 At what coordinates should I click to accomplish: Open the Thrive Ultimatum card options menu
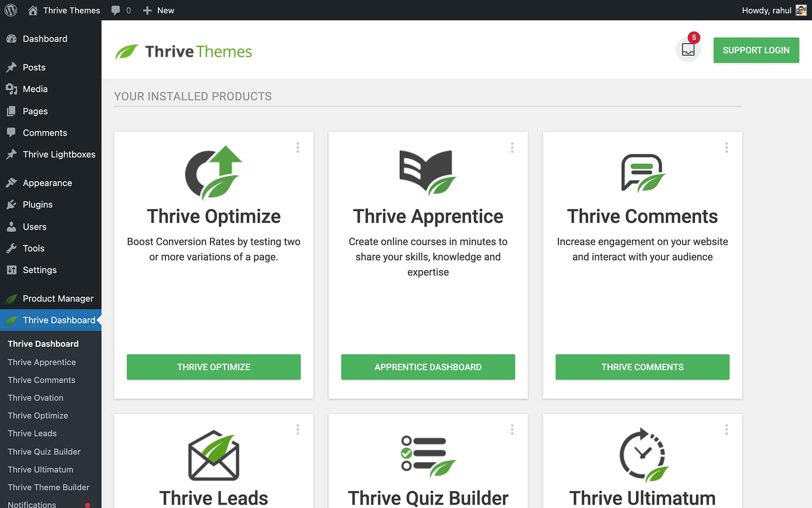click(x=726, y=429)
